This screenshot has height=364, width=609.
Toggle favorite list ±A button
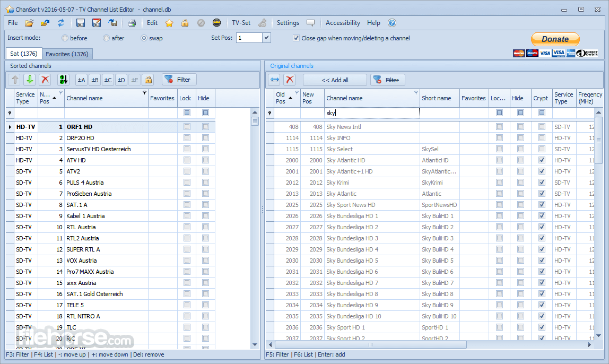(x=81, y=80)
